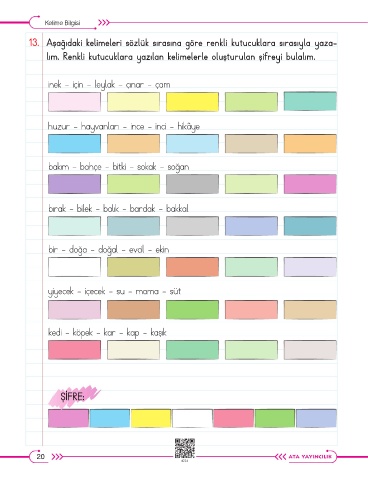Click the page number 20 badge
This screenshot has width=368, height=480.
pyautogui.click(x=40, y=456)
